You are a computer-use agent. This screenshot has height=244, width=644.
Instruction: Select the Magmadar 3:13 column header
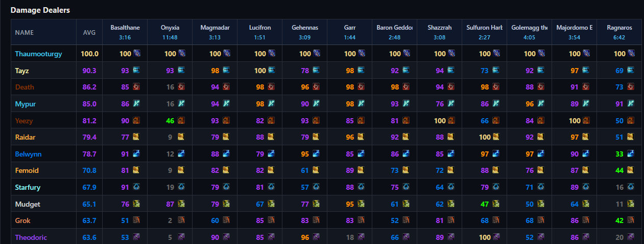(215, 32)
